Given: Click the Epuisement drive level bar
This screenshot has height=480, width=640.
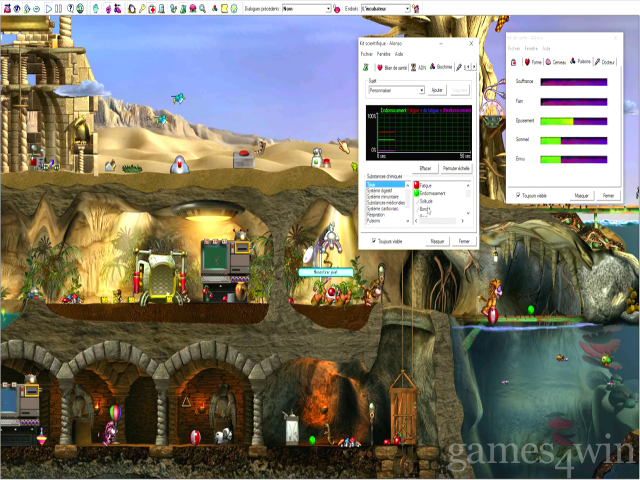Looking at the screenshot, I should coord(574,120).
